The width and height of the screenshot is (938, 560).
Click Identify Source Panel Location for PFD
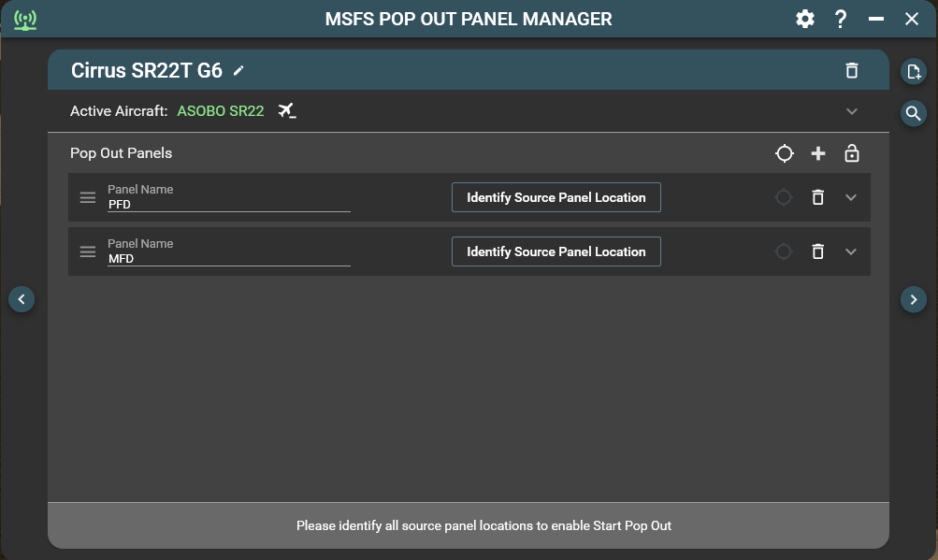[556, 197]
